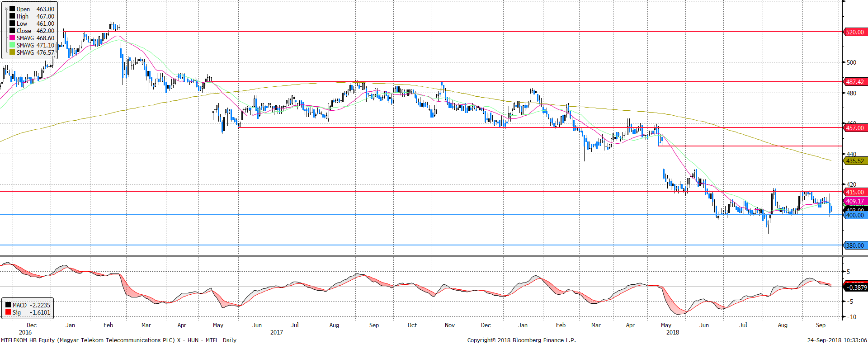Click the first Aug label on the date axis

point(334,325)
